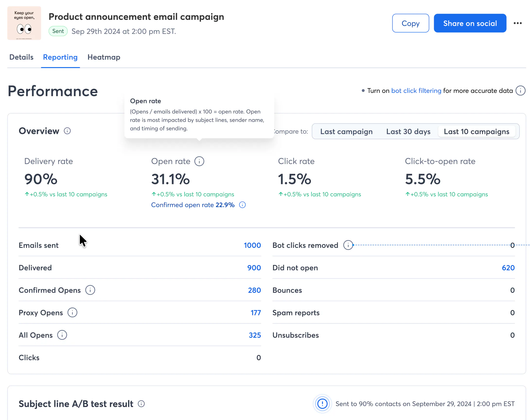The image size is (530, 420).
Task: Select Last 30 days comparison option
Action: point(408,131)
